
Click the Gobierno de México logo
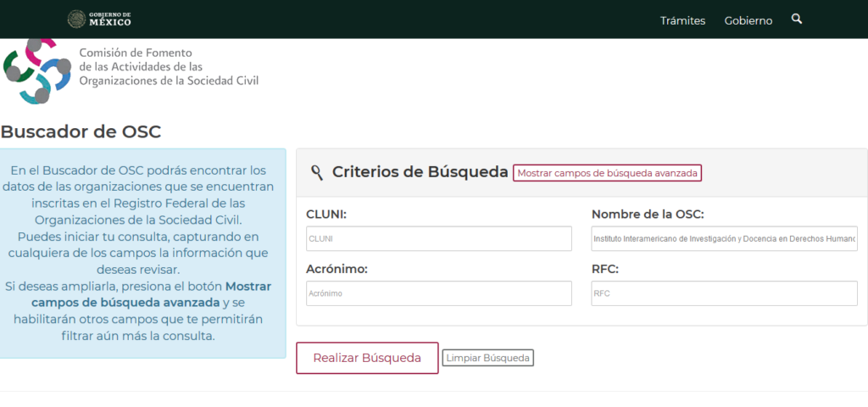[99, 19]
